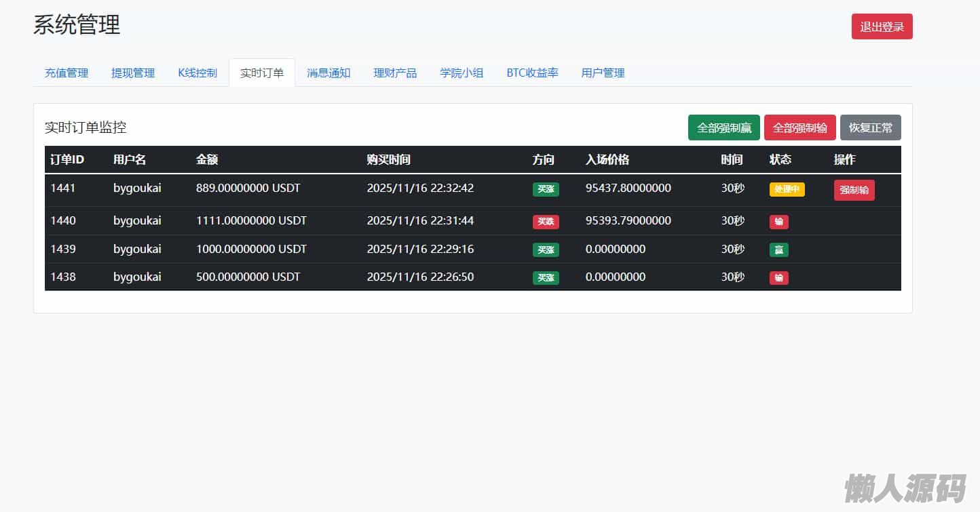The image size is (980, 512).
Task: Click the green 赢 badge on order 1439
Action: pyautogui.click(x=778, y=250)
